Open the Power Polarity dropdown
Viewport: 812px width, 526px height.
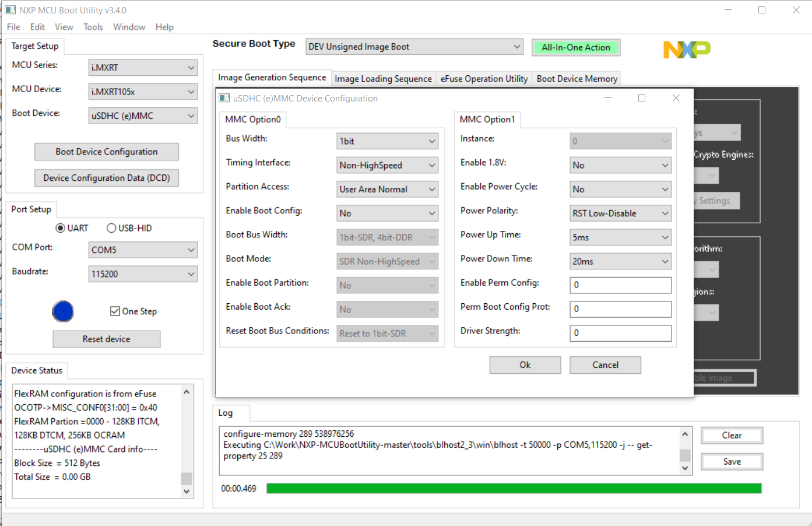click(620, 213)
